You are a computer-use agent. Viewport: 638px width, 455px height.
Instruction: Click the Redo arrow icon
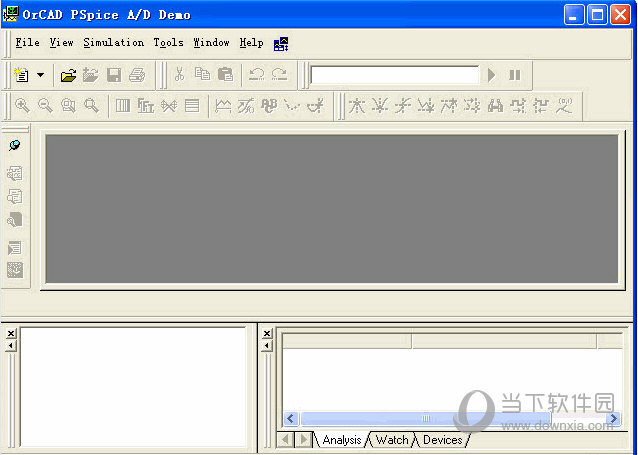(280, 74)
